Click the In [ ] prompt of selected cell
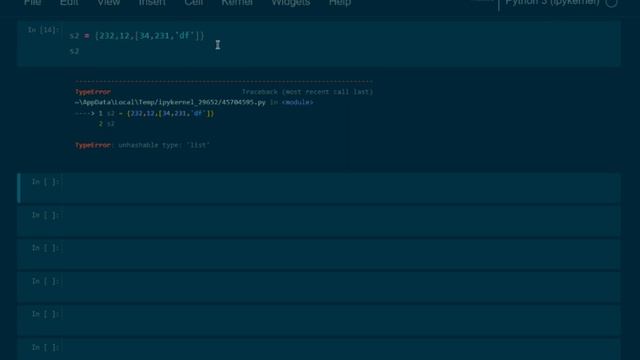The width and height of the screenshot is (640, 360). [x=46, y=182]
